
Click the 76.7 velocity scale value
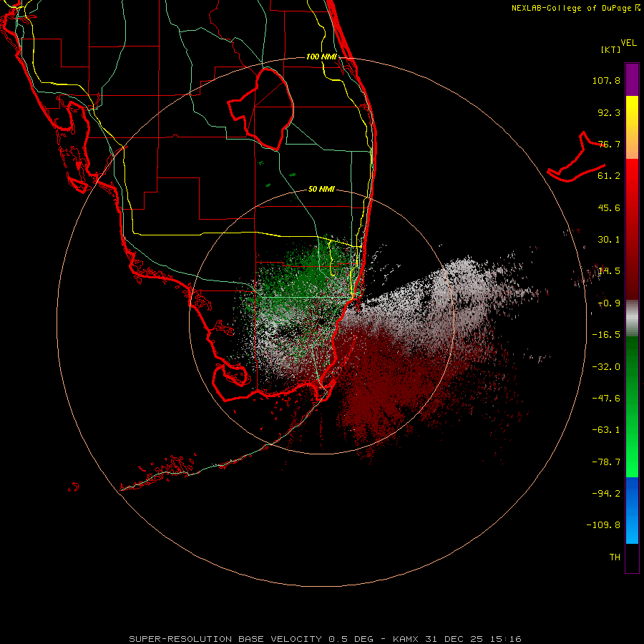click(x=609, y=144)
